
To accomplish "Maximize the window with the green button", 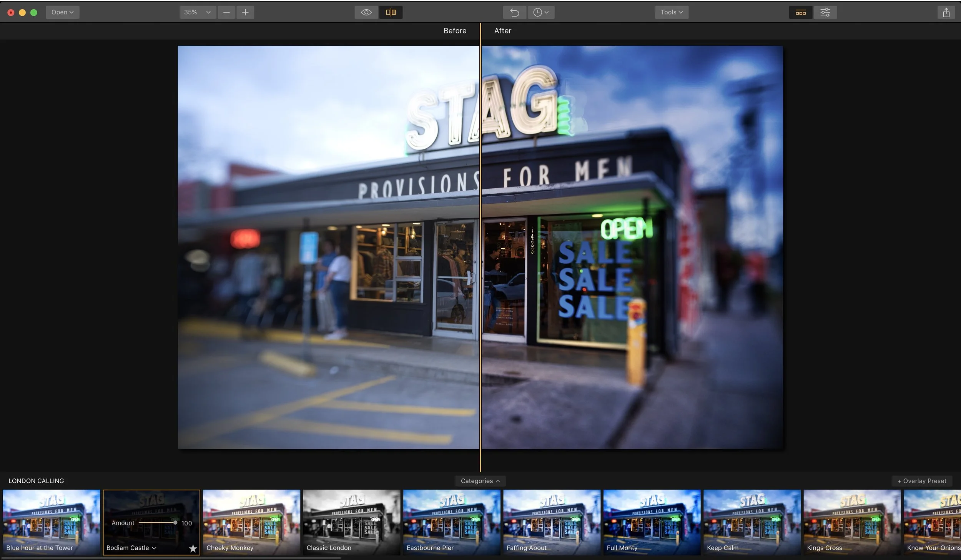I will point(34,12).
